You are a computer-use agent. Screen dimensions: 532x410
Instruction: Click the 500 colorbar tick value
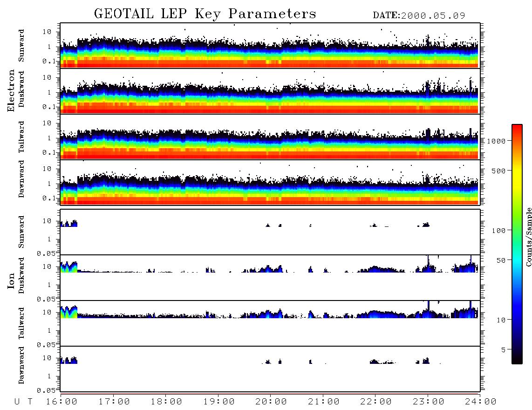point(498,171)
